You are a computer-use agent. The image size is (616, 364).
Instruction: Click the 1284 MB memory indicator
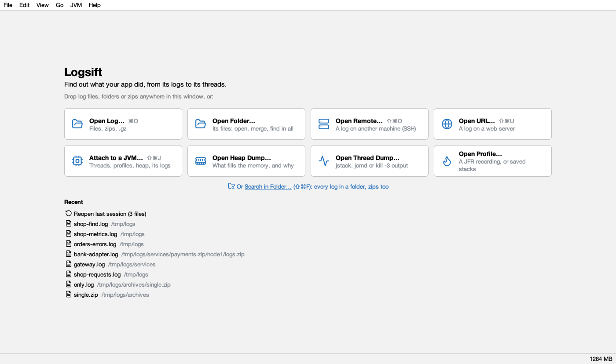(x=601, y=359)
